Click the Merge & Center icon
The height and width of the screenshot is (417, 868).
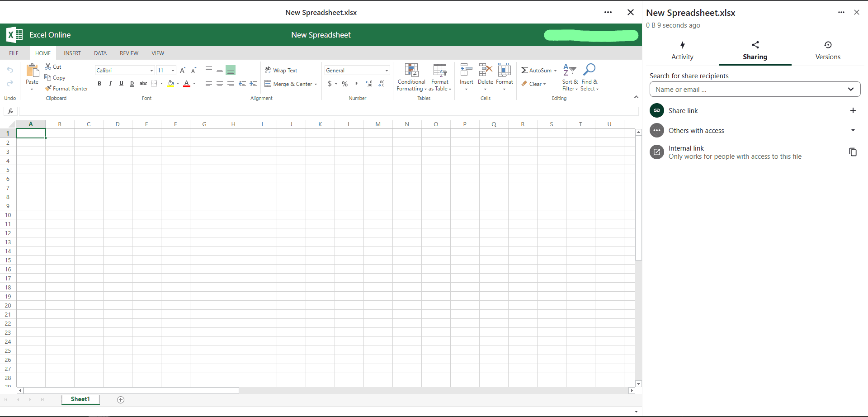pyautogui.click(x=268, y=84)
